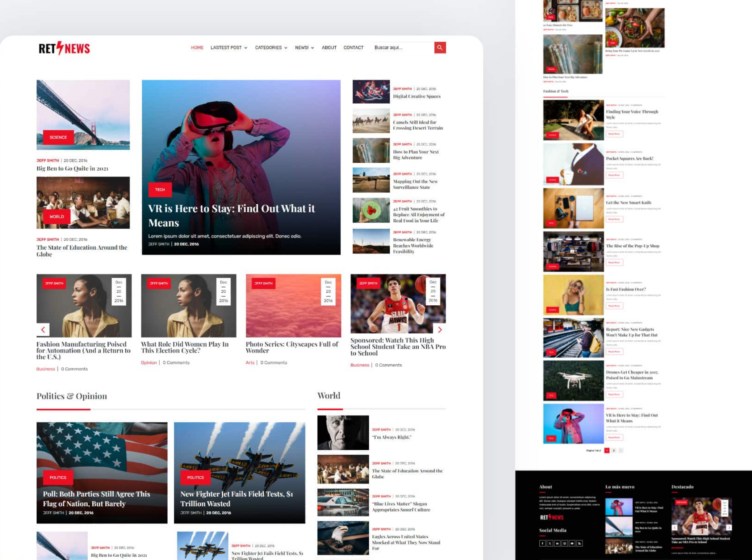The image size is (752, 560).
Task: Click the red TECH category tag
Action: tap(160, 190)
